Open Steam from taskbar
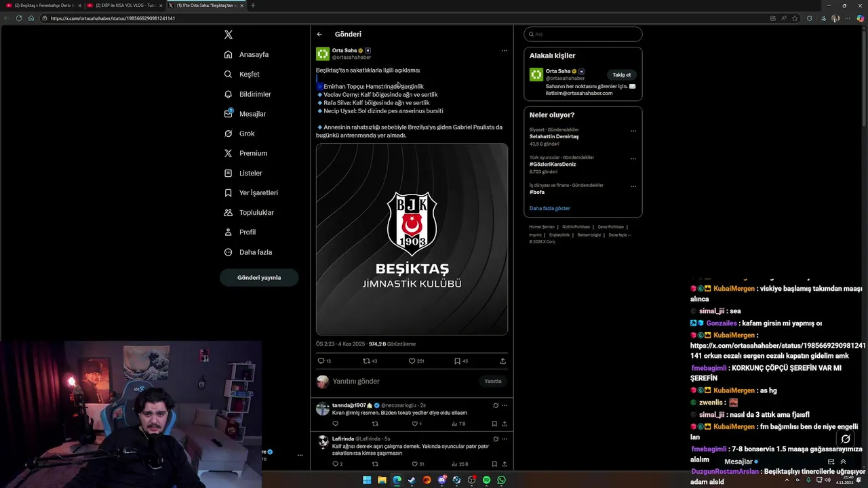The height and width of the screenshot is (488, 868). pyautogui.click(x=412, y=480)
